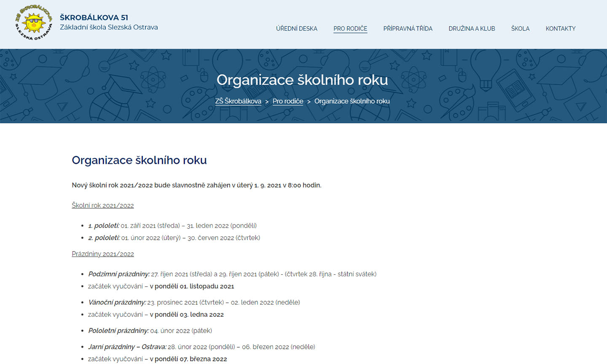
Task: Click the 2. pololetí list row
Action: coord(174,238)
